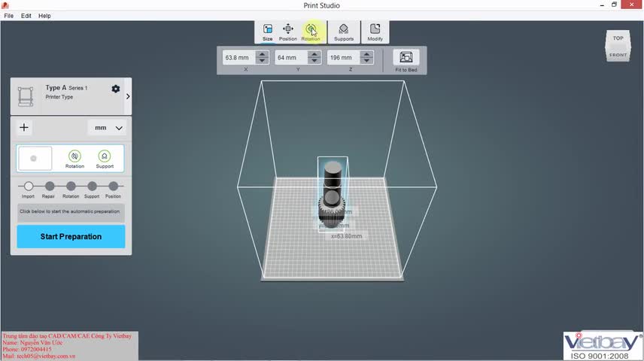The height and width of the screenshot is (361, 644).
Task: Decrease X size with down arrow
Action: tap(262, 60)
